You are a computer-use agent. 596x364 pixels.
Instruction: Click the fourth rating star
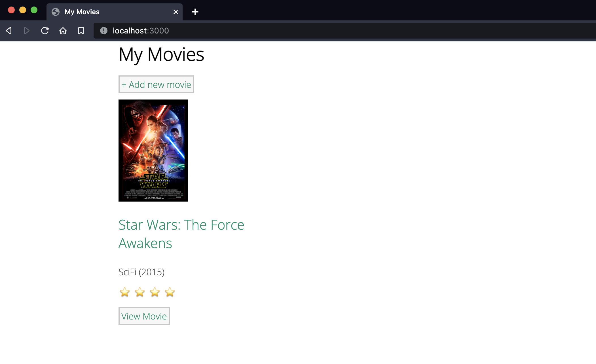click(170, 292)
